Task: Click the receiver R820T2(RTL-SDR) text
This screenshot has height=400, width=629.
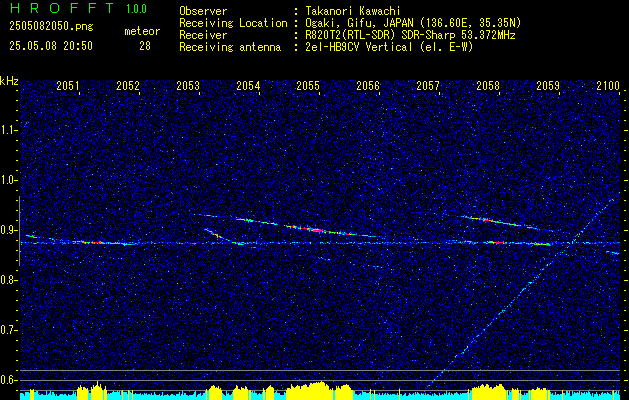Action: tap(410, 35)
